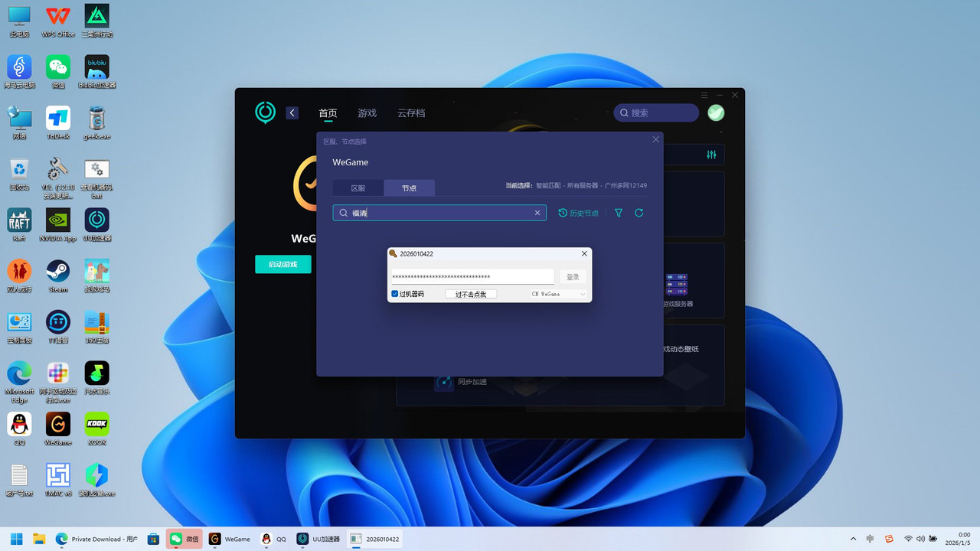Screen dimensions: 980x551
Task: Open the user avatar in UU booster
Action: pos(716,112)
